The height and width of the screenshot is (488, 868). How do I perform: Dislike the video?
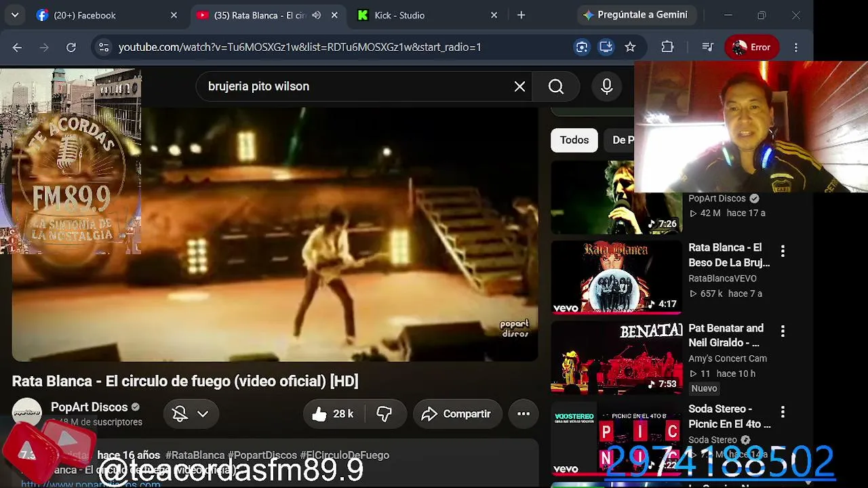(384, 413)
